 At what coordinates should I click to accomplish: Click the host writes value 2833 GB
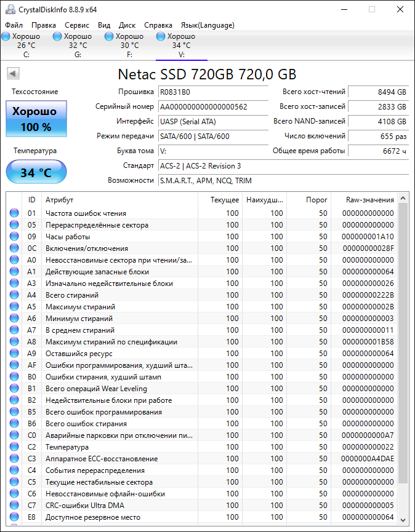(378, 106)
